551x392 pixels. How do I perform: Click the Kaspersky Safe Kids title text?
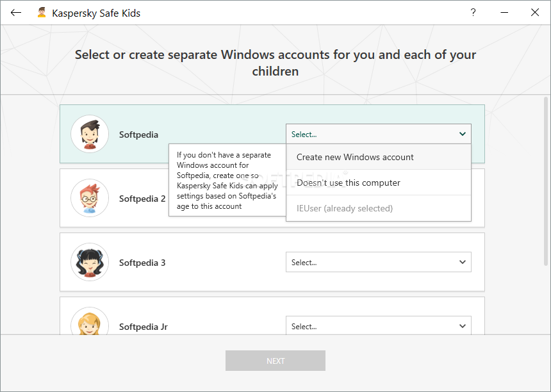(x=96, y=13)
